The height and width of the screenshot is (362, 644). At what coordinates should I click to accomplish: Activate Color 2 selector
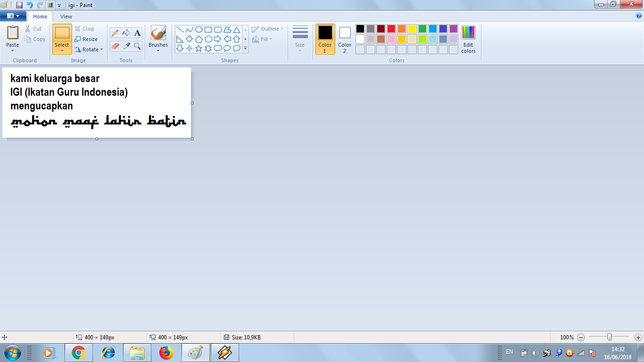[345, 39]
